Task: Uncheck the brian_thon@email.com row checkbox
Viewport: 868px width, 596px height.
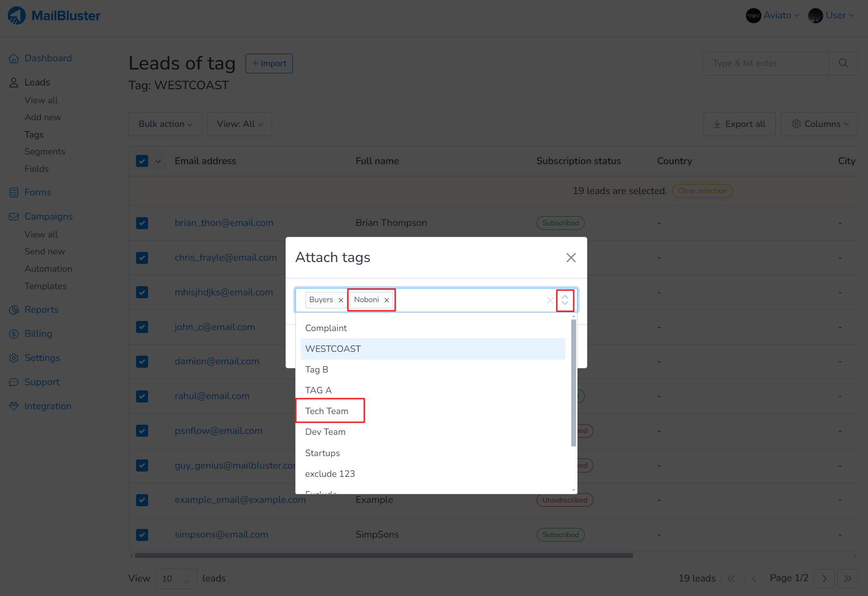Action: (142, 223)
